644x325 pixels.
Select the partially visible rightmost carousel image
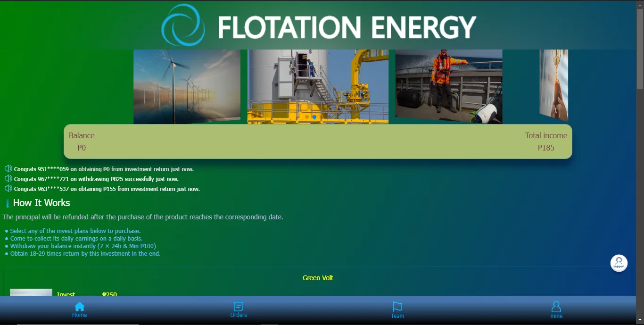click(554, 85)
